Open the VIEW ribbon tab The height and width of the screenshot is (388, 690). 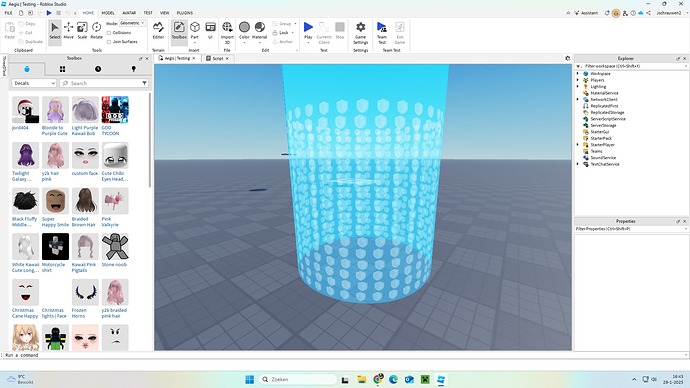point(165,13)
